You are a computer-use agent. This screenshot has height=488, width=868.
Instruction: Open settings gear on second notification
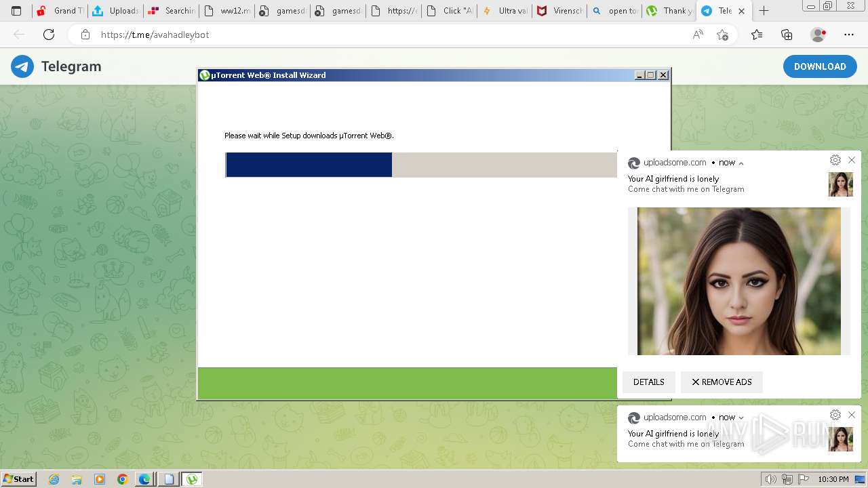(x=835, y=415)
